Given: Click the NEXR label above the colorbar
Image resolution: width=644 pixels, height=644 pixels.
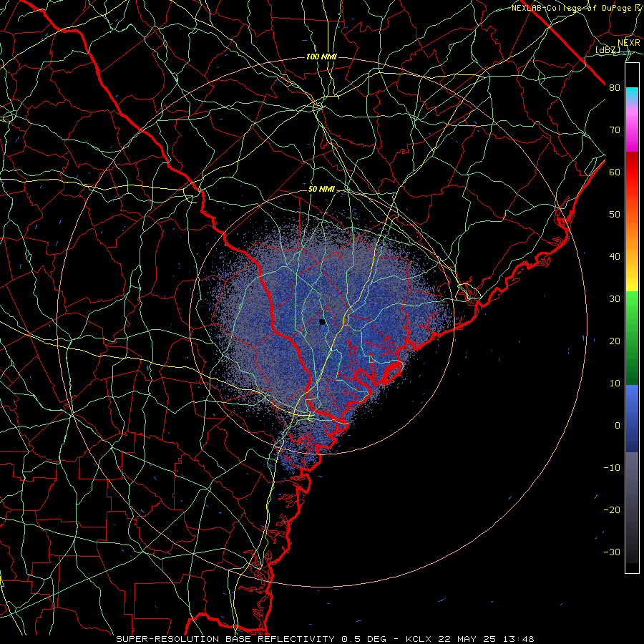Looking at the screenshot, I should tap(629, 43).
